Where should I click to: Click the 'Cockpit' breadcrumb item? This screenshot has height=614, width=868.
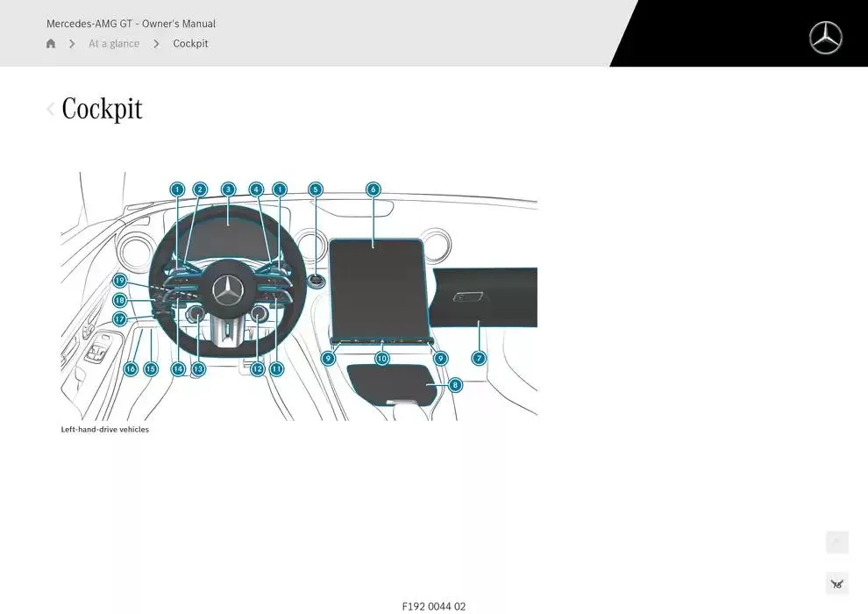[x=190, y=44]
